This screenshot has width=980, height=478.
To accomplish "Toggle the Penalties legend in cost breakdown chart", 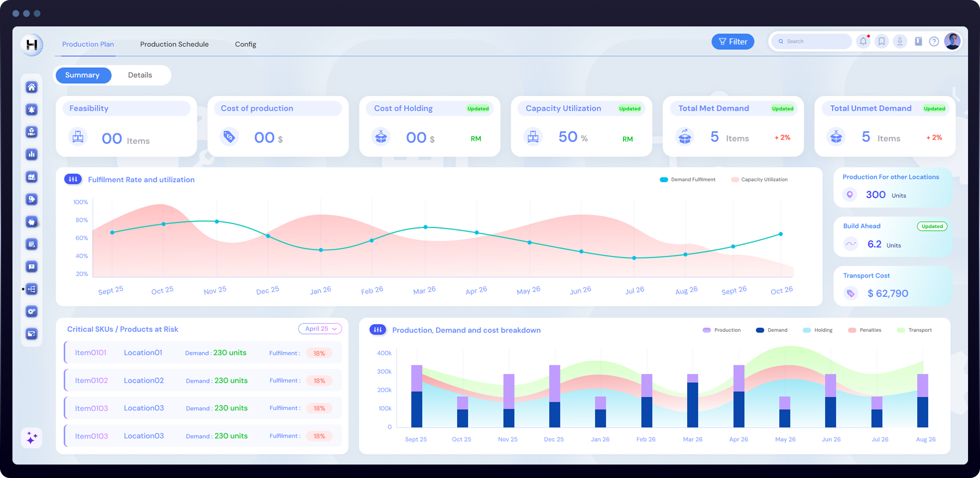I will coord(865,330).
